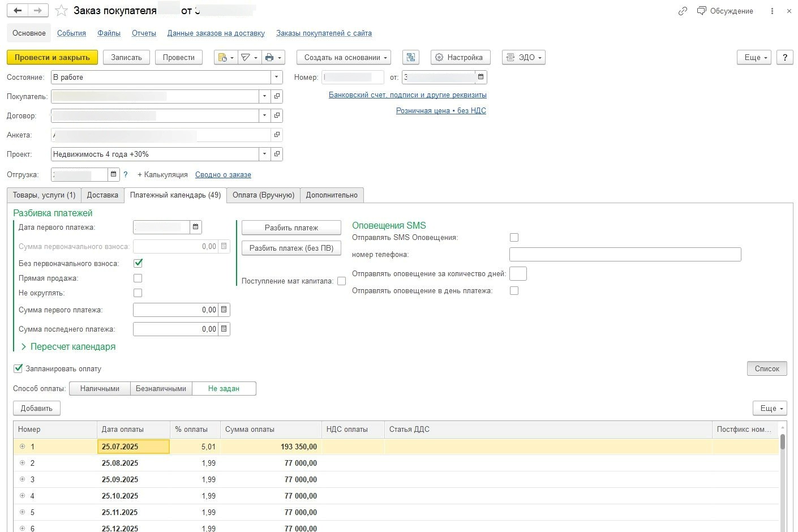Open the calendar picker for shipment date

point(113,174)
